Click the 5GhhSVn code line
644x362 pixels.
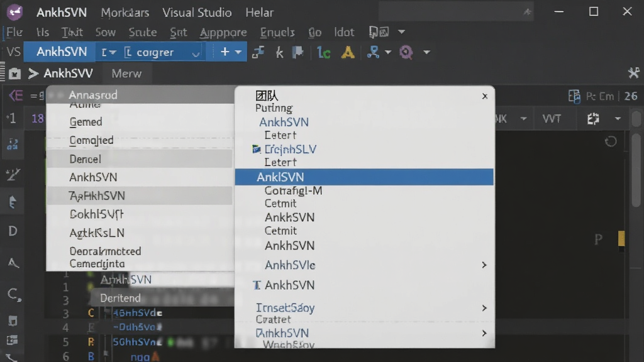pyautogui.click(x=136, y=342)
